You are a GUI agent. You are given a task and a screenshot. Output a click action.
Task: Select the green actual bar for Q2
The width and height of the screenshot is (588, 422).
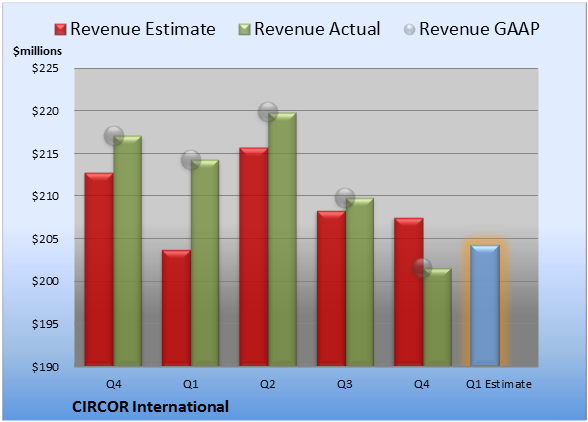click(x=282, y=239)
